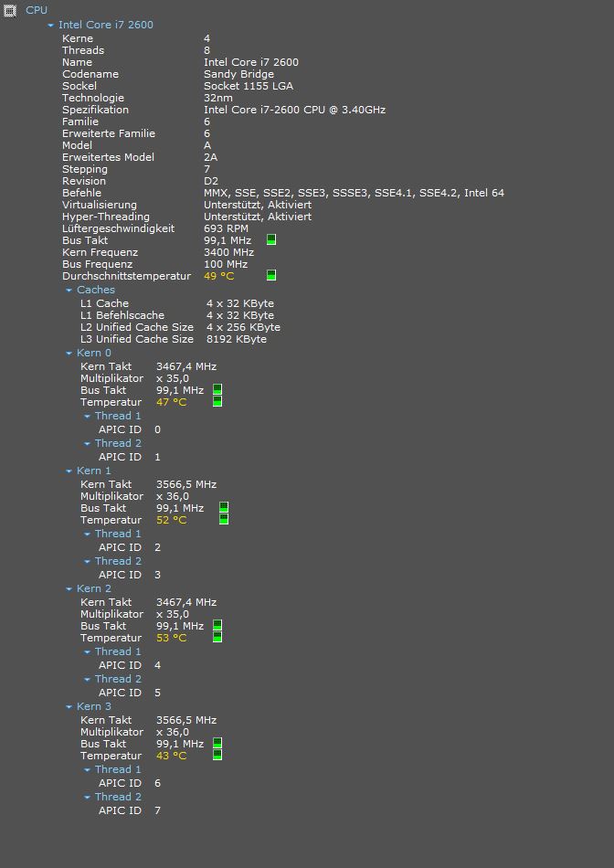The width and height of the screenshot is (614, 868).
Task: Select the APIC ID row with value 4
Action: coord(130,665)
